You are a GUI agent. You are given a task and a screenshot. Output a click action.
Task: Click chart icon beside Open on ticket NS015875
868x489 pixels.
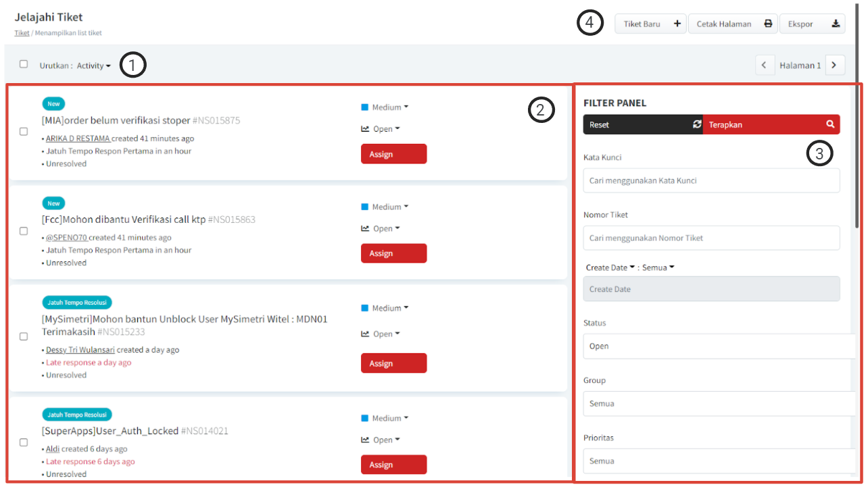365,129
